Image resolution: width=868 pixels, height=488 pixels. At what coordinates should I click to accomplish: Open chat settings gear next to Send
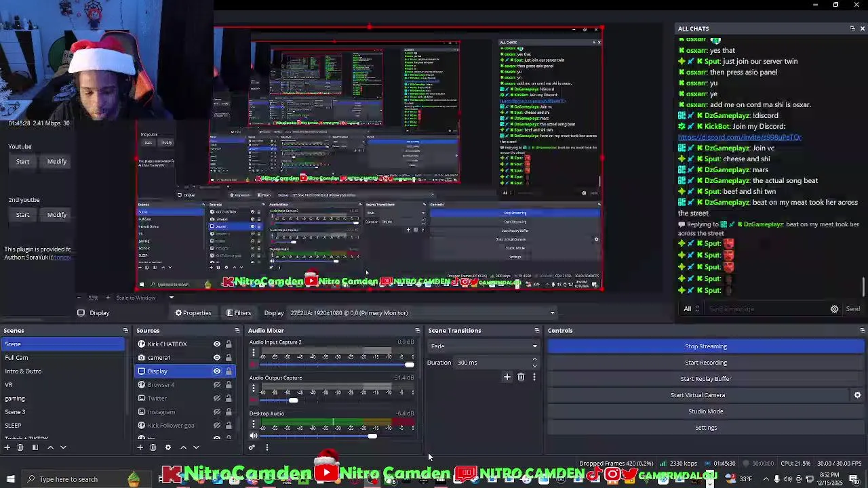(x=834, y=309)
